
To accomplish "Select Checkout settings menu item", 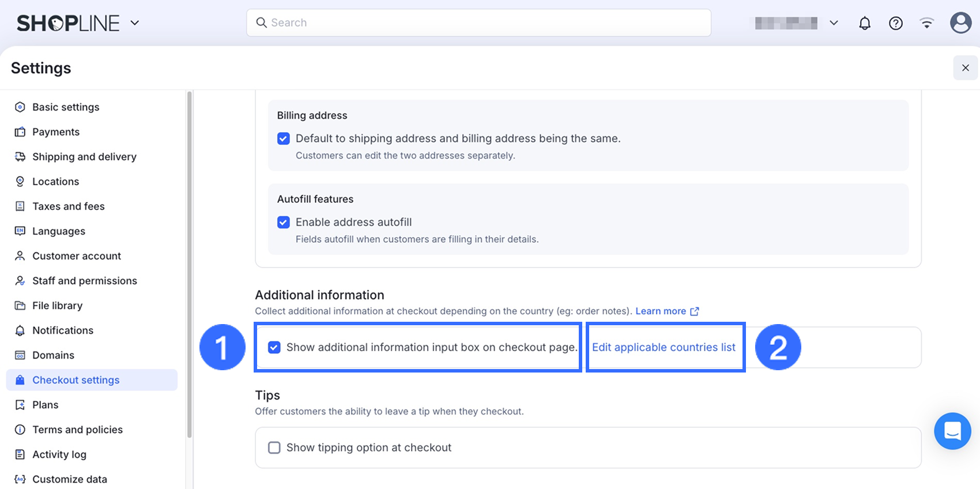I will click(x=92, y=380).
